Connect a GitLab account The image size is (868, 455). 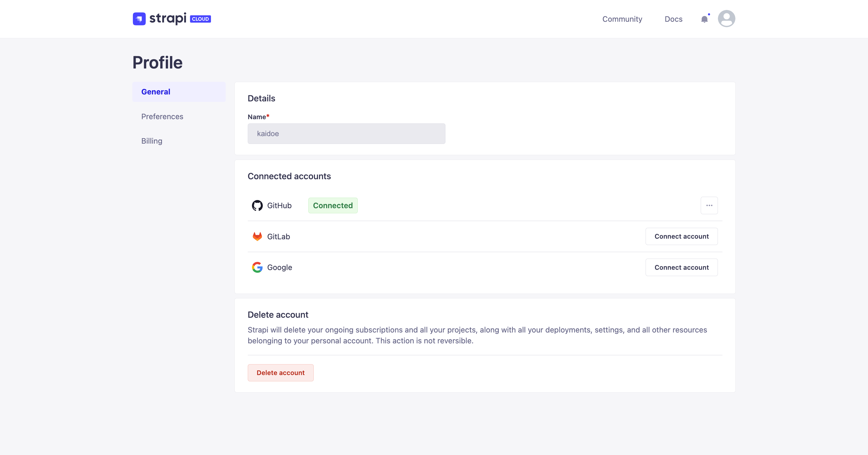681,237
